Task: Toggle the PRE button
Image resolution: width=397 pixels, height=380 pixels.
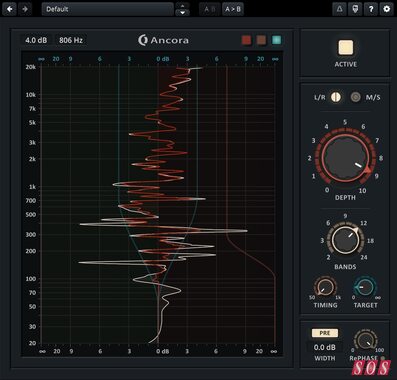Action: pyautogui.click(x=325, y=333)
